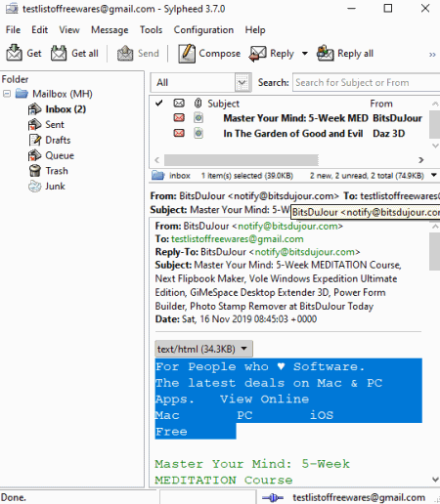Sort messages by Subject column
Image resolution: width=440 pixels, height=504 pixels.
click(x=224, y=104)
